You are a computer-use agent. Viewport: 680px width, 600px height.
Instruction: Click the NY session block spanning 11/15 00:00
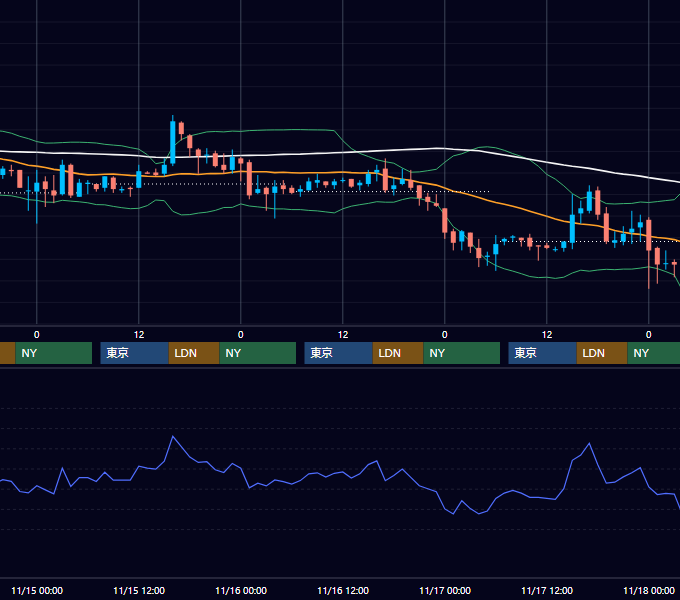54,353
